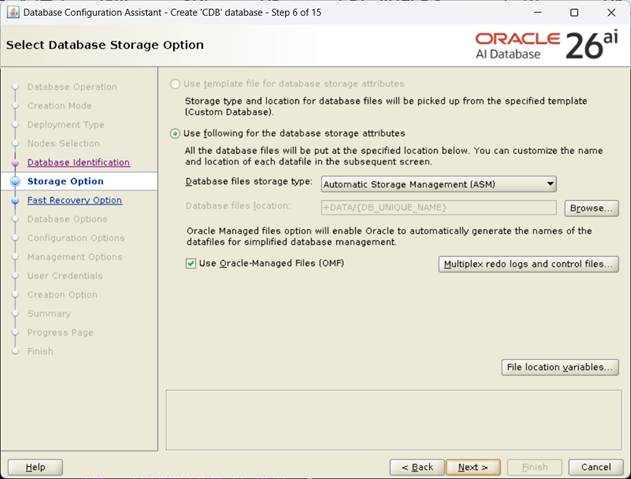The width and height of the screenshot is (631, 479).
Task: Minimize the Database Configuration Assistant window
Action: [x=538, y=12]
